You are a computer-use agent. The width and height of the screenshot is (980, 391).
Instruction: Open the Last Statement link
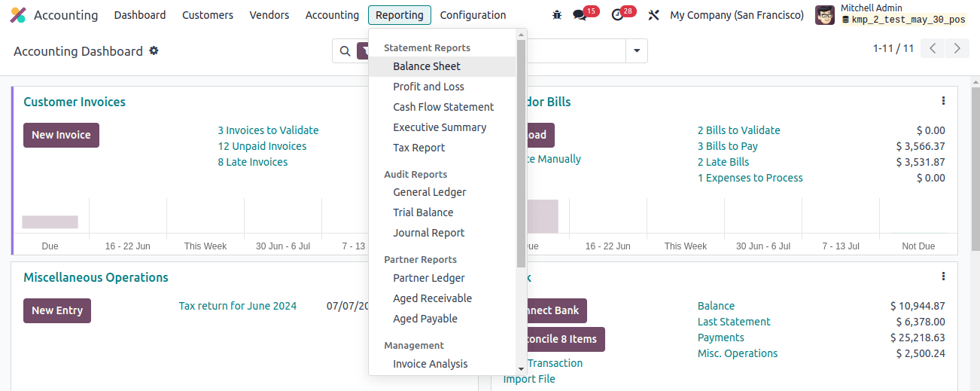point(734,322)
